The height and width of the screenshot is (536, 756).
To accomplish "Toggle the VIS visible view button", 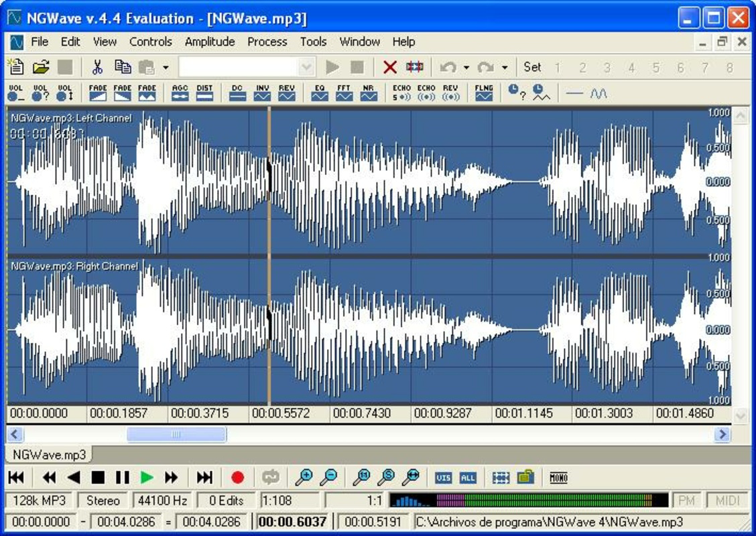I will click(443, 478).
